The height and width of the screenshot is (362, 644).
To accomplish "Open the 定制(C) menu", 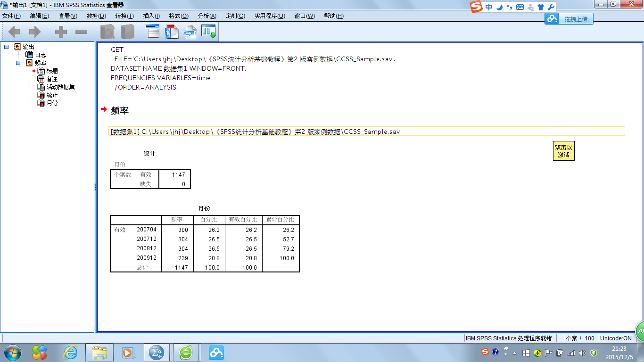I will click(235, 16).
